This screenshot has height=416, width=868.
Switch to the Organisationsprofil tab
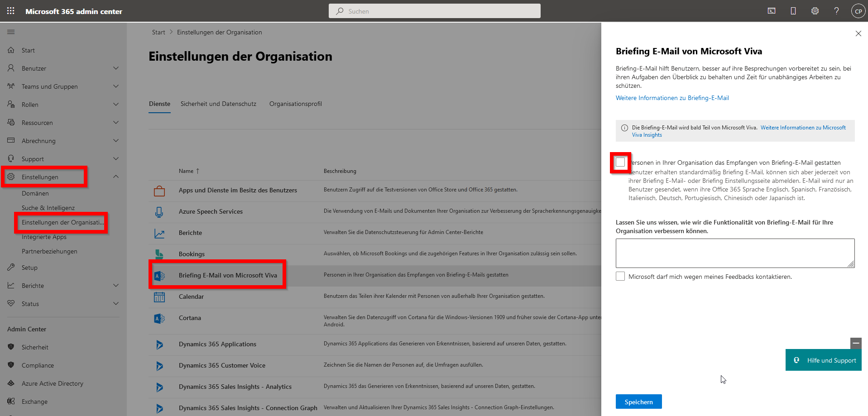tap(296, 104)
